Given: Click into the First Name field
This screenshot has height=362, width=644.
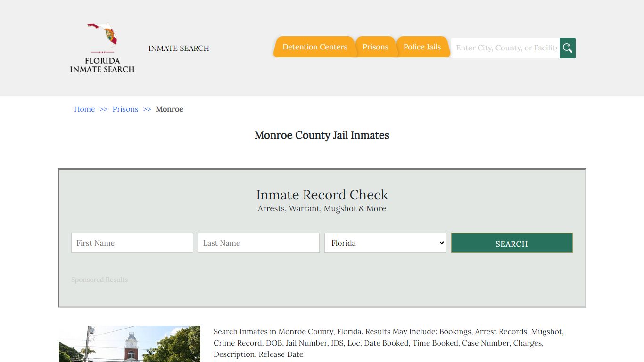Looking at the screenshot, I should [132, 243].
